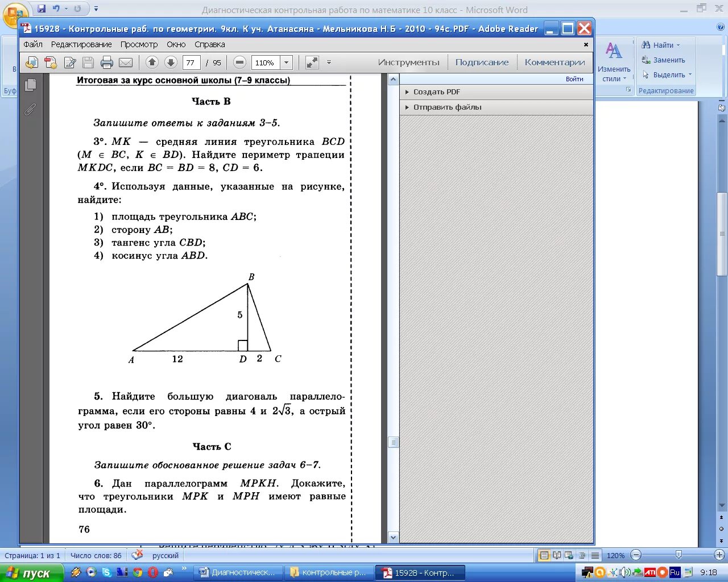
Task: Click the пуск Start button
Action: pyautogui.click(x=31, y=573)
